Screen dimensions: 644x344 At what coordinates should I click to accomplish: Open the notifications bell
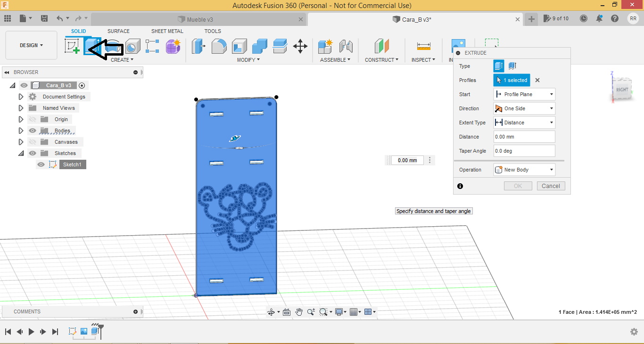coord(599,18)
